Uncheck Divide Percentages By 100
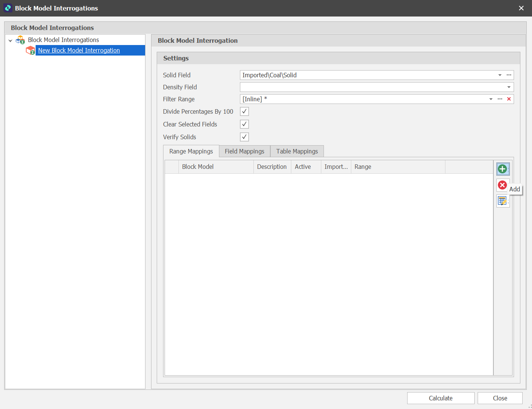The image size is (532, 409). [x=244, y=111]
